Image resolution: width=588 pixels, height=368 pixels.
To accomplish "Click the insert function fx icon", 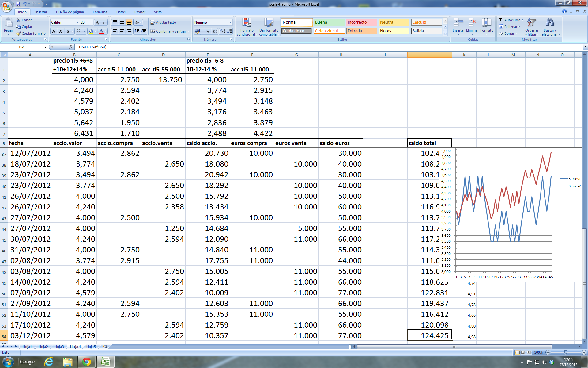I will click(x=71, y=47).
